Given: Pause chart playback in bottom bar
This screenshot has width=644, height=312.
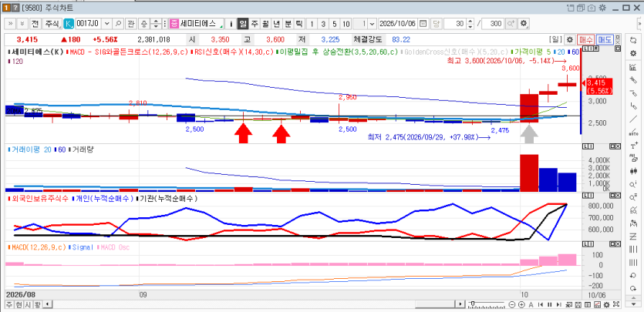Looking at the screenshot, I should [550, 304].
